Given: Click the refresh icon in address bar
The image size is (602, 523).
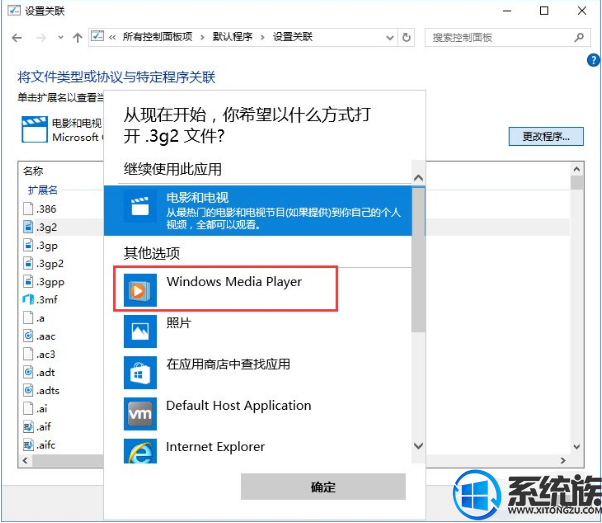Looking at the screenshot, I should [x=406, y=38].
